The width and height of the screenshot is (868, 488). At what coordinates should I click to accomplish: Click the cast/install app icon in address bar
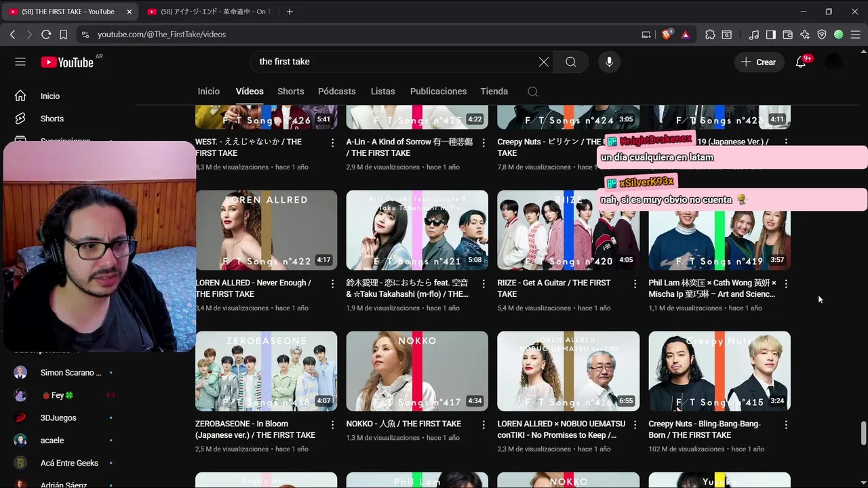[646, 34]
